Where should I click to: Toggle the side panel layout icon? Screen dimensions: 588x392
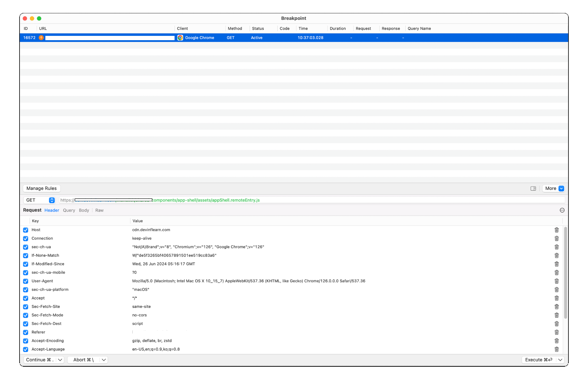click(x=533, y=189)
